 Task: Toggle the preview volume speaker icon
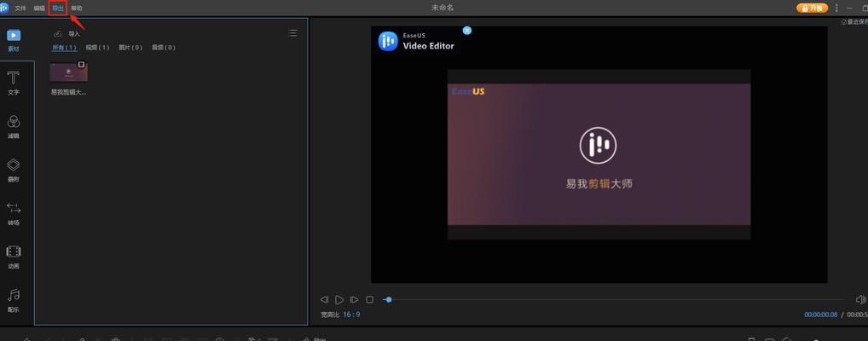[x=861, y=299]
